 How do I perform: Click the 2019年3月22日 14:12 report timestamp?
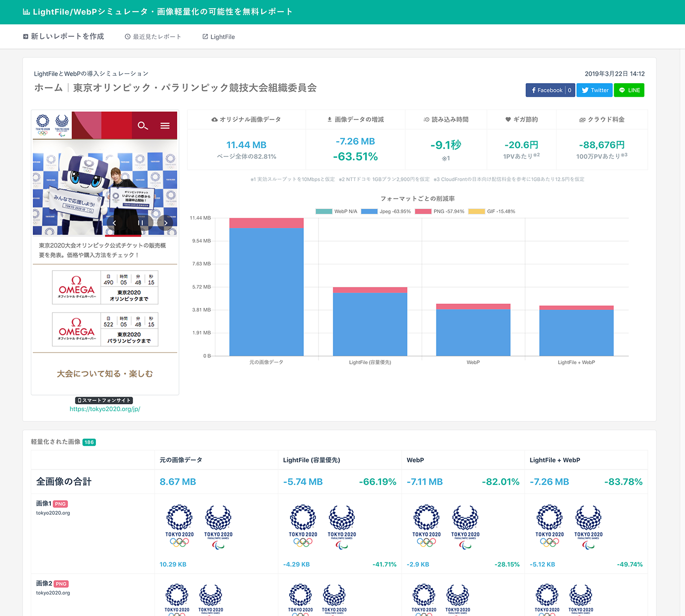point(615,74)
